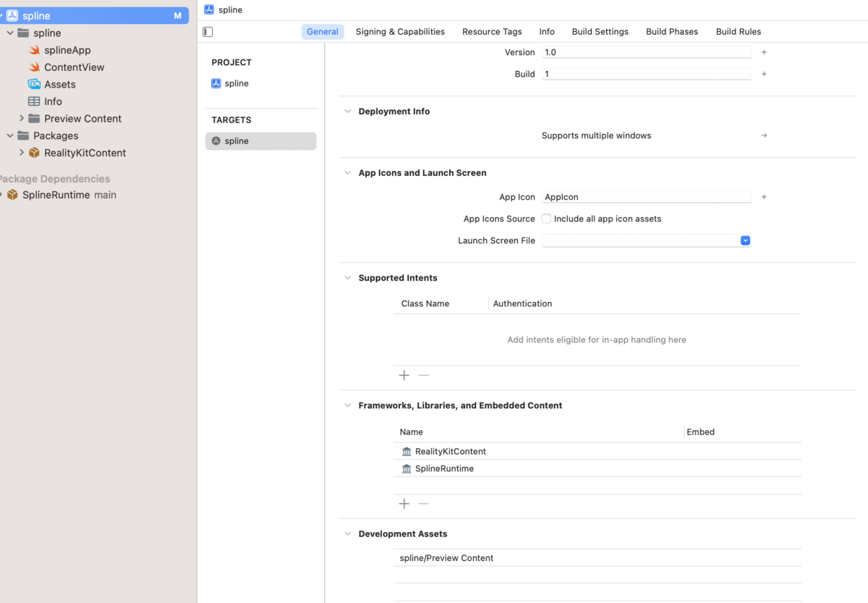Screen dimensions: 868x603
Task: Open the Build Rules tab
Action: coord(739,32)
